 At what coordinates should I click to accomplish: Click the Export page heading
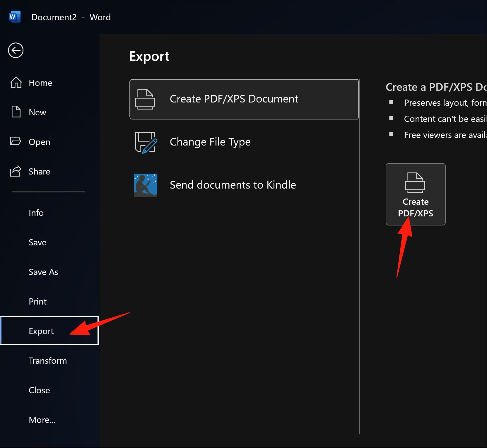click(149, 57)
